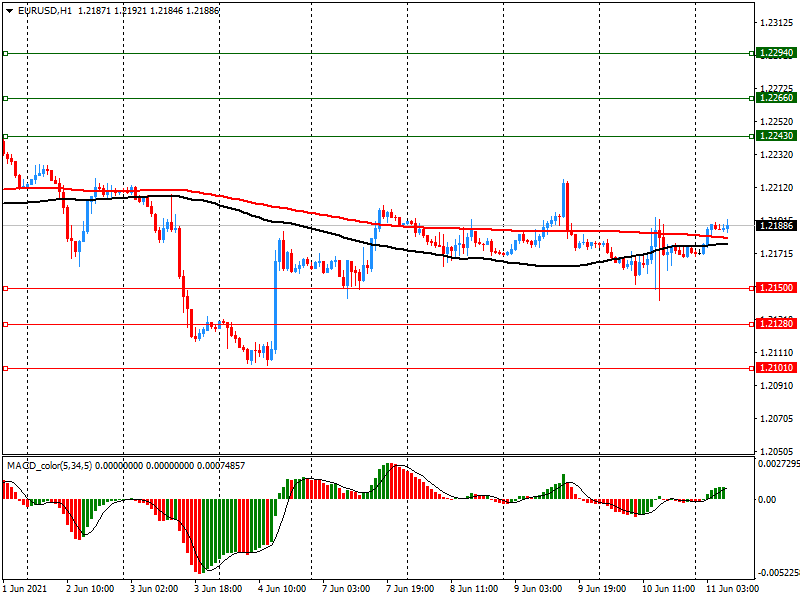Click the 1.22120 price scale value

coord(777,188)
